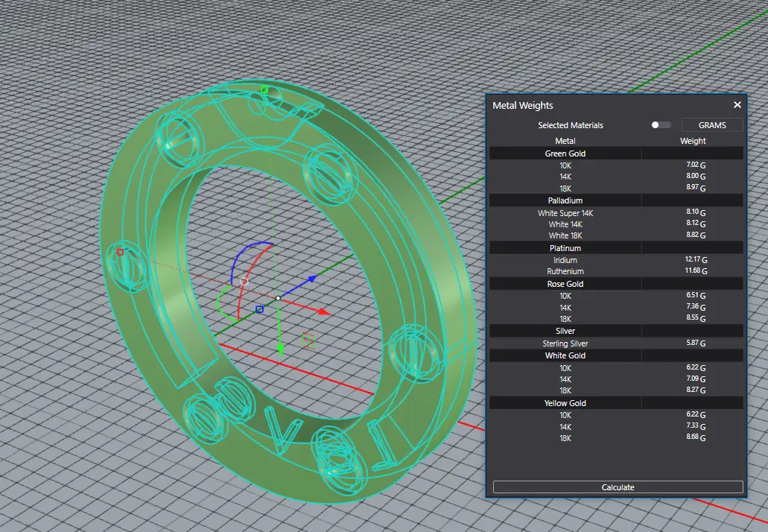Click the green gumball arrow pointing down
The image size is (768, 532).
coord(280,349)
